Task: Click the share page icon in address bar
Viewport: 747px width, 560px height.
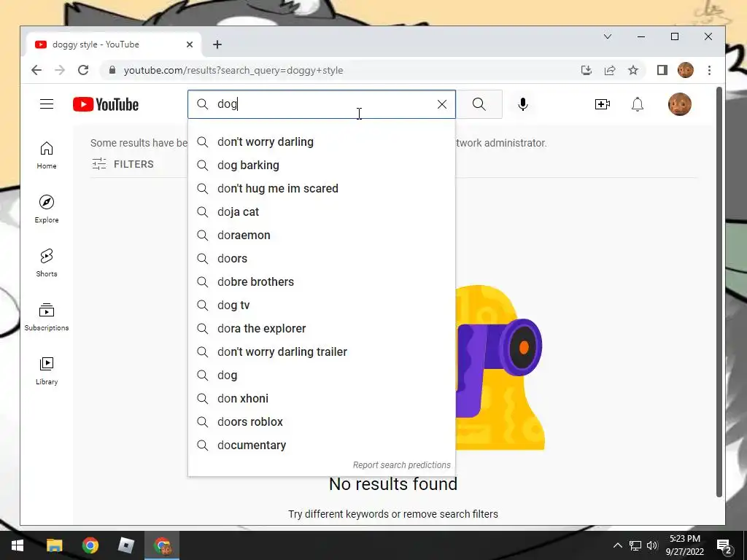Action: (x=610, y=71)
